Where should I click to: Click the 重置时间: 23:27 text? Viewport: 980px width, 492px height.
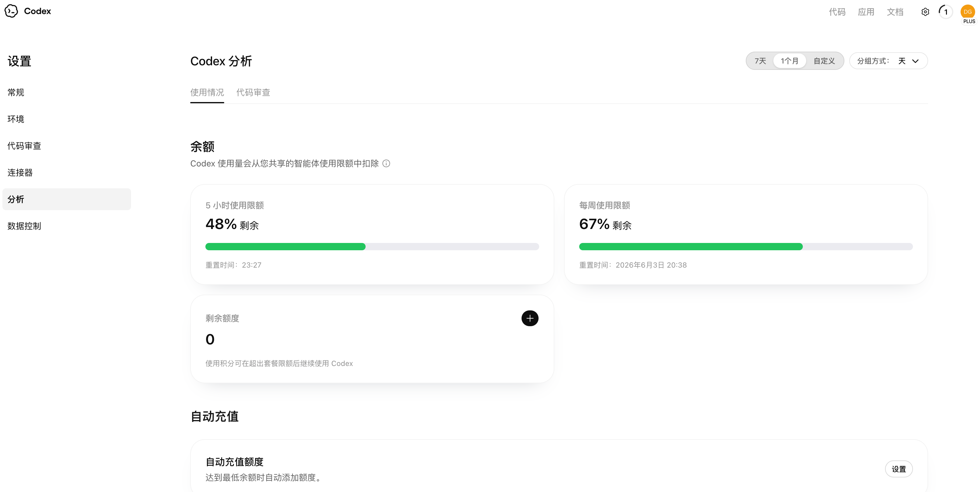pyautogui.click(x=233, y=265)
